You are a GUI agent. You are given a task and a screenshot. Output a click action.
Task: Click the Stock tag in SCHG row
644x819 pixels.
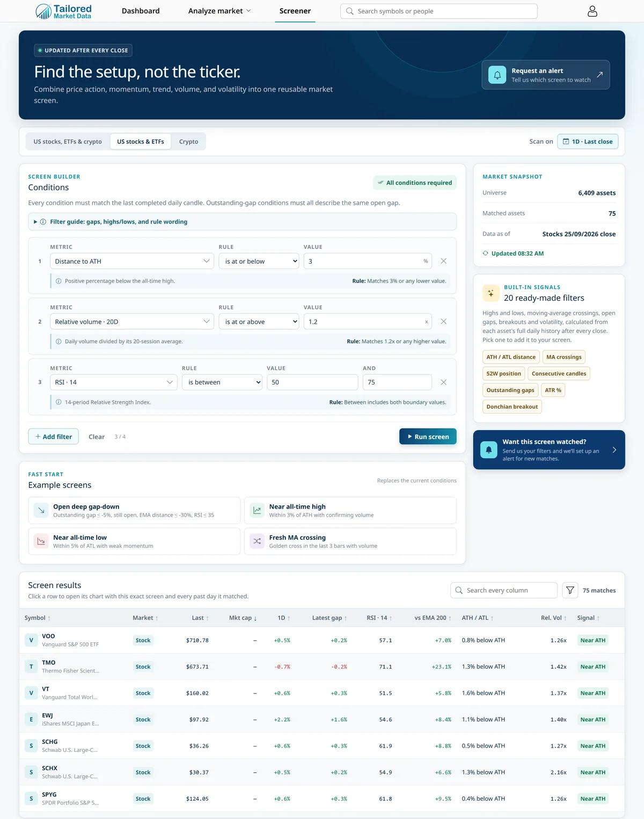(x=143, y=746)
